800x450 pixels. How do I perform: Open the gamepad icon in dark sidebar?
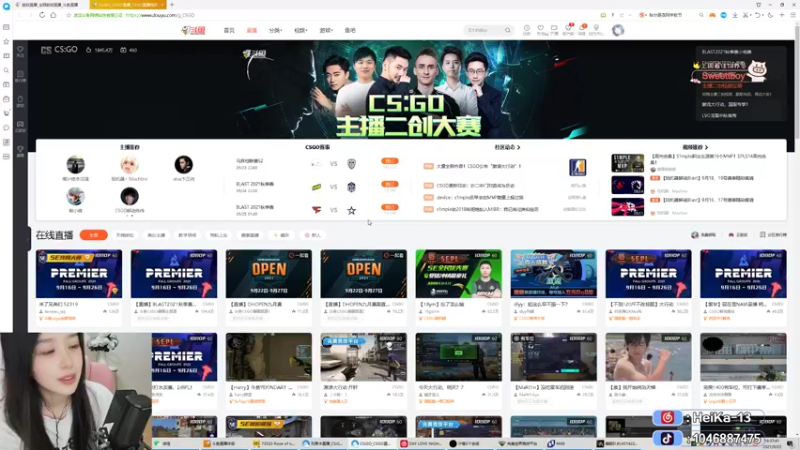point(20,126)
